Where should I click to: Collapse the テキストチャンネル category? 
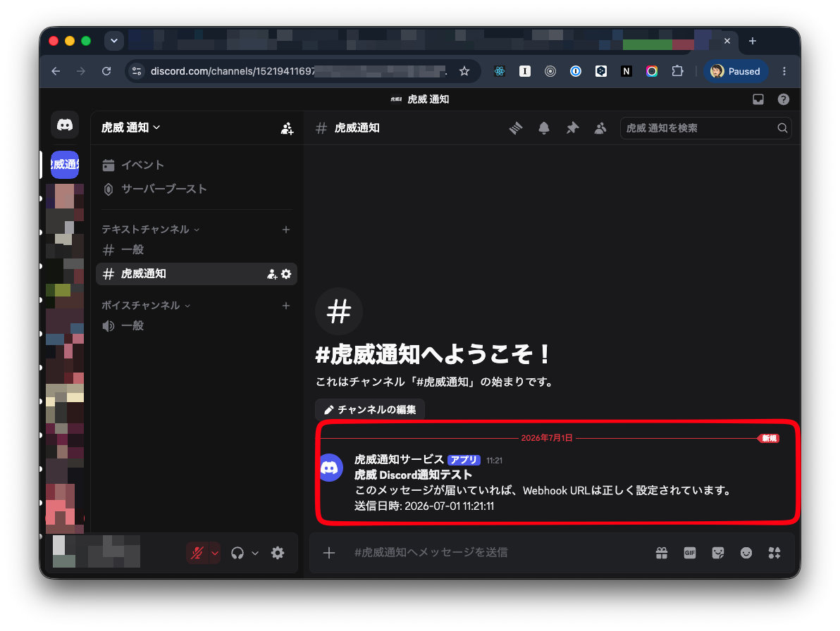[151, 229]
